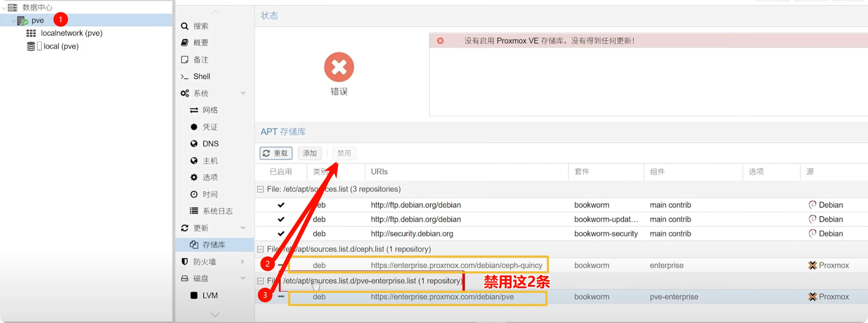868x323 pixels.
Task: Sort by the URIs column header
Action: (466, 172)
